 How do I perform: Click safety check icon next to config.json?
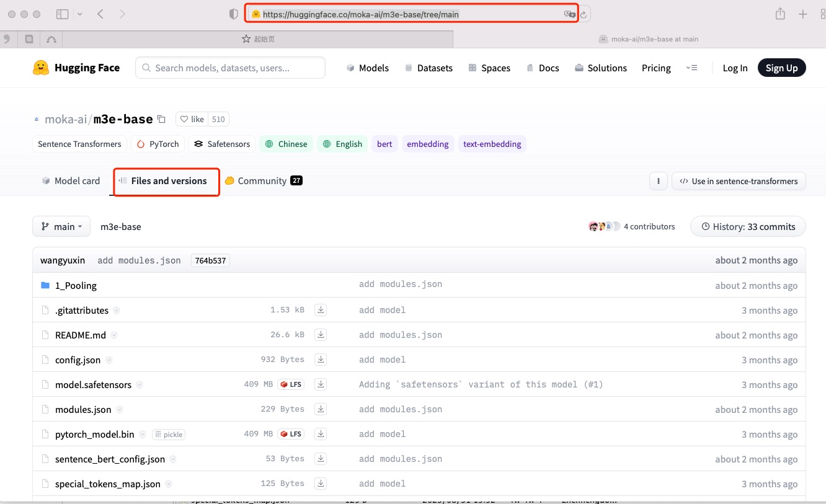[109, 360]
